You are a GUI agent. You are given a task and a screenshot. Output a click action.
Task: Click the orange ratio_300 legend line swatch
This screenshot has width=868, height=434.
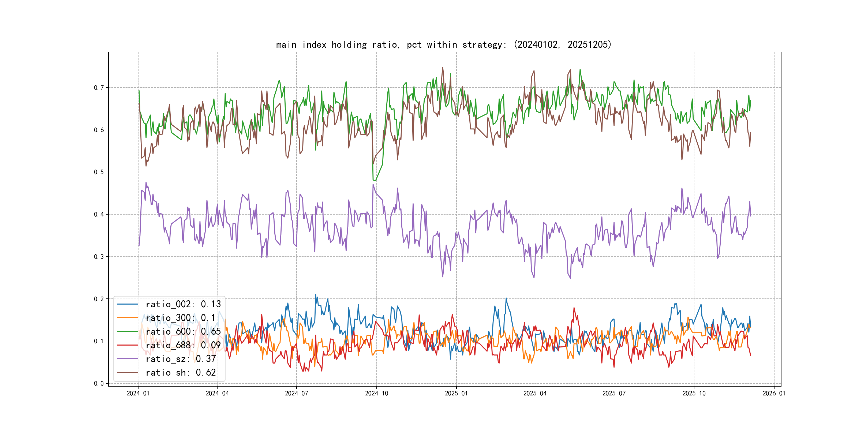[127, 318]
